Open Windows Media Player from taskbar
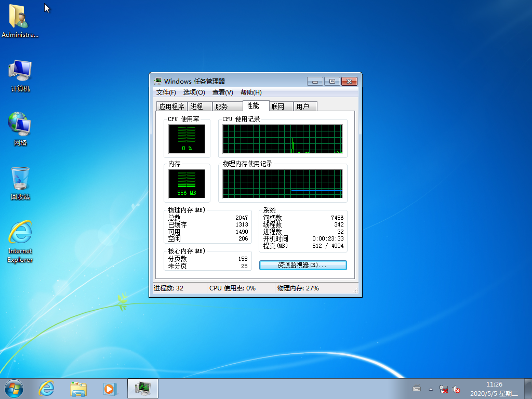 point(110,389)
